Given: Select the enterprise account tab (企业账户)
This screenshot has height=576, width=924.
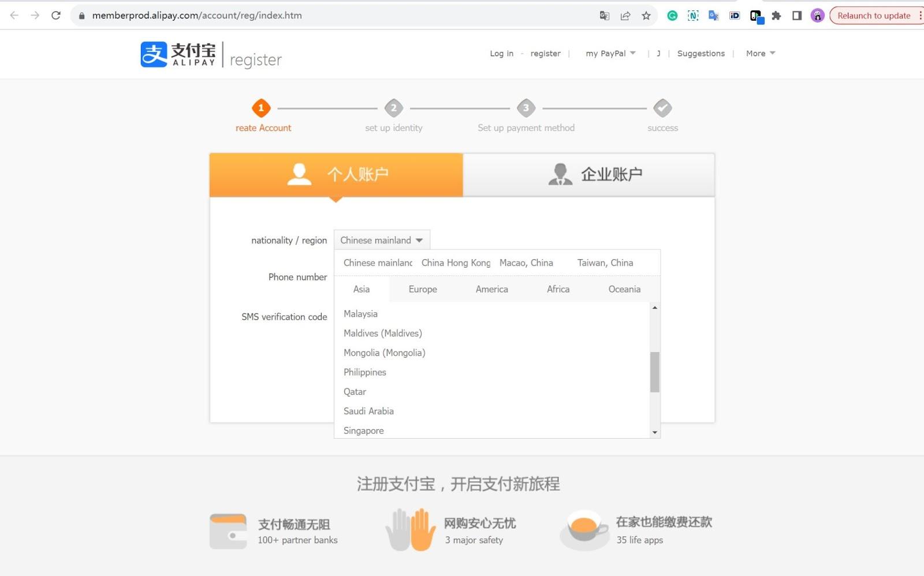Looking at the screenshot, I should pos(588,174).
